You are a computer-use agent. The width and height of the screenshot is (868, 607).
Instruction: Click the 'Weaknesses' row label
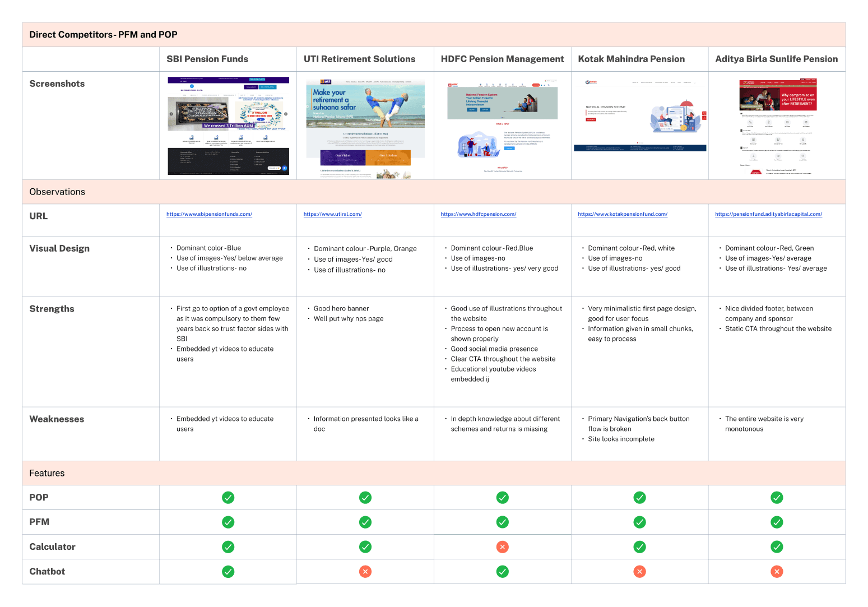click(57, 419)
